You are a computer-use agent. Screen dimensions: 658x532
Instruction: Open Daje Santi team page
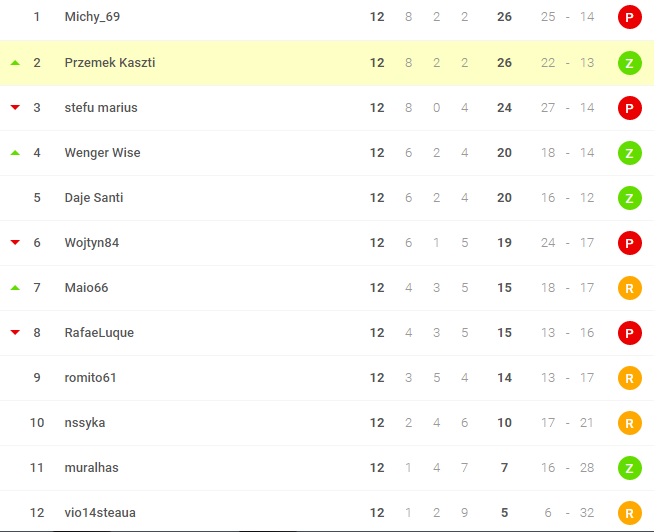pyautogui.click(x=94, y=197)
